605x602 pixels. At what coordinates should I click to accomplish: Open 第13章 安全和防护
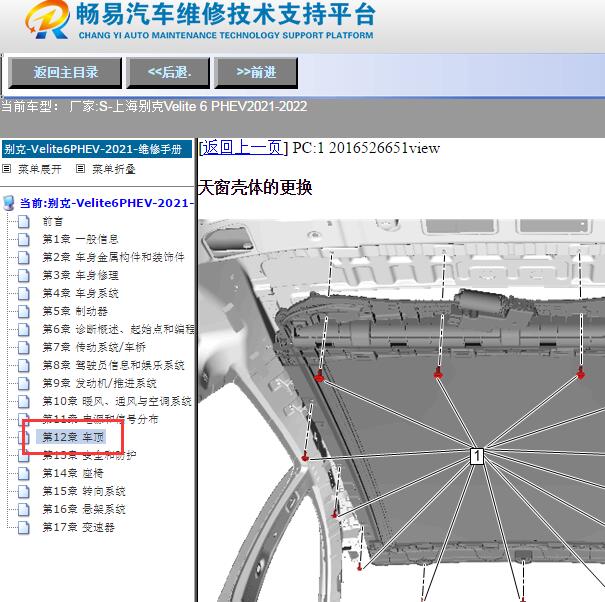[x=89, y=455]
